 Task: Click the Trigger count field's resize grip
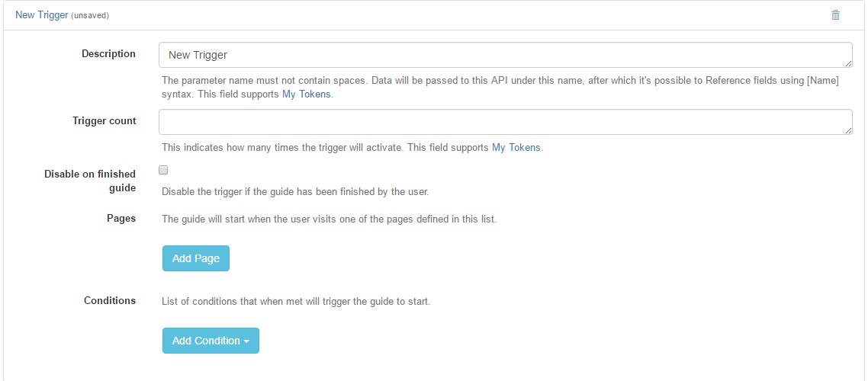point(849,130)
